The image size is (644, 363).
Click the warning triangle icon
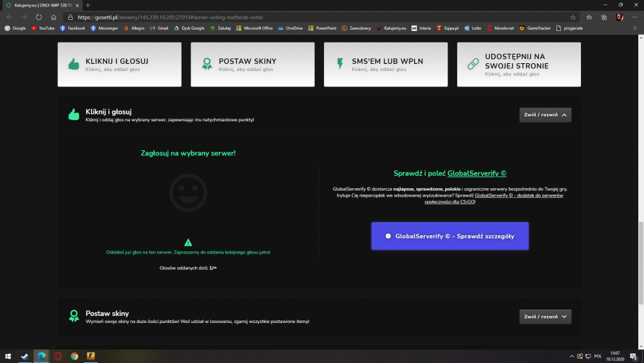click(x=188, y=242)
